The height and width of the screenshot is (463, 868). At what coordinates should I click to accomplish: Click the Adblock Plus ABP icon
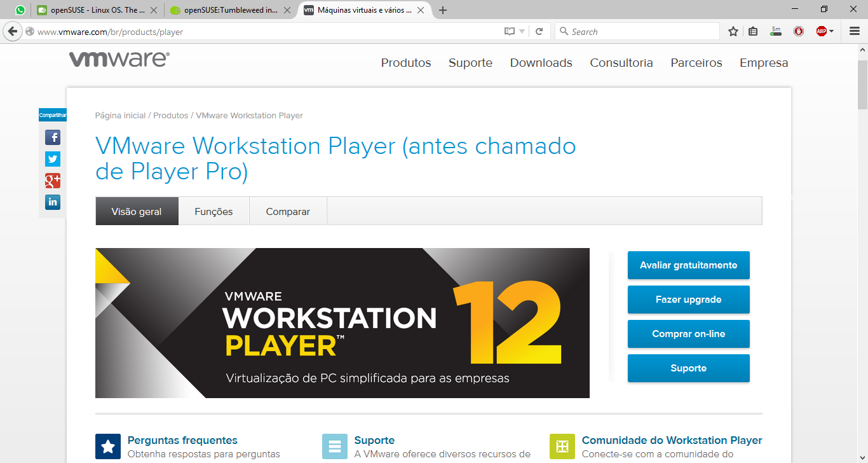822,31
